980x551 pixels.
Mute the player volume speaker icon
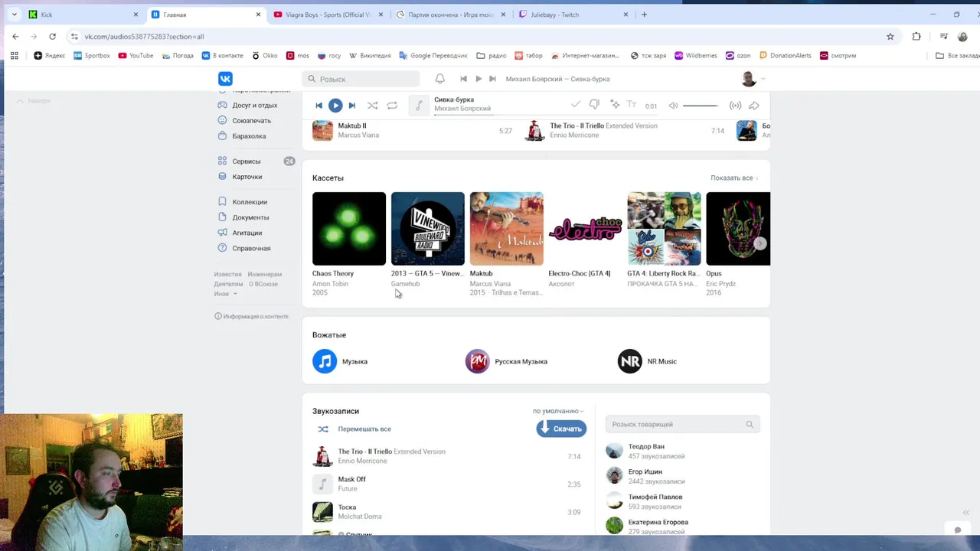pos(673,106)
